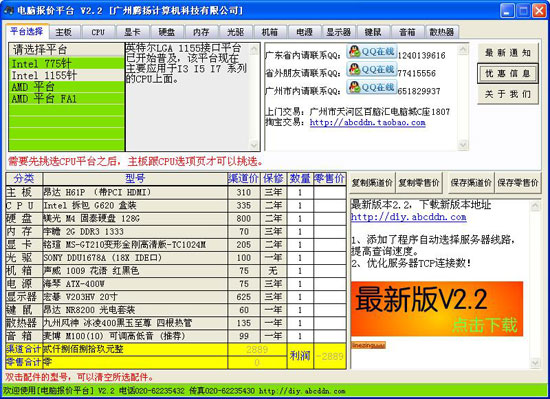Click QQ online icon for 651829937
The width and height of the screenshot is (550, 399).
(x=372, y=87)
